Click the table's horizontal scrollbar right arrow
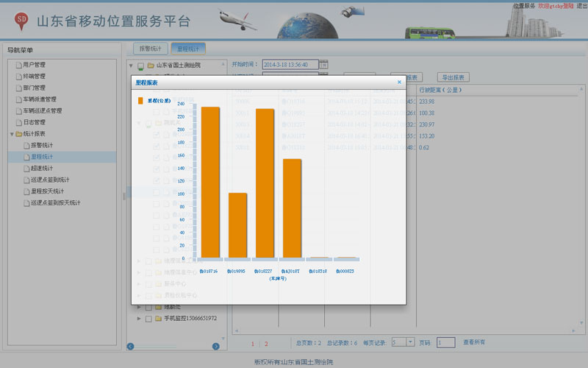The width and height of the screenshot is (588, 368). (574, 330)
